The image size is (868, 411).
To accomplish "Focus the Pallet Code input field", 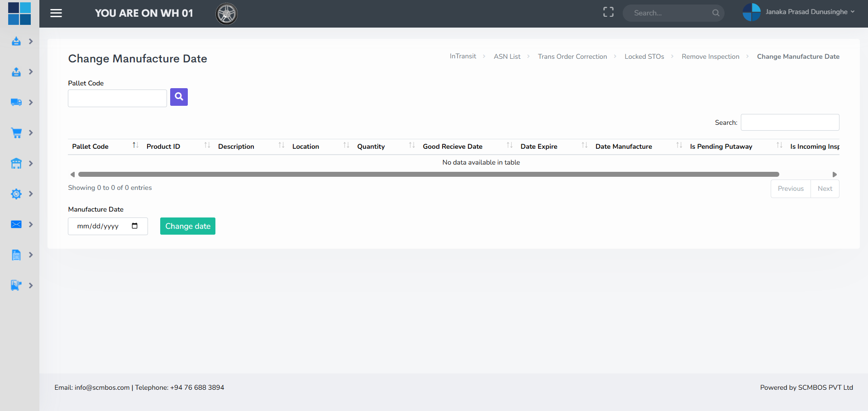I will coord(117,98).
